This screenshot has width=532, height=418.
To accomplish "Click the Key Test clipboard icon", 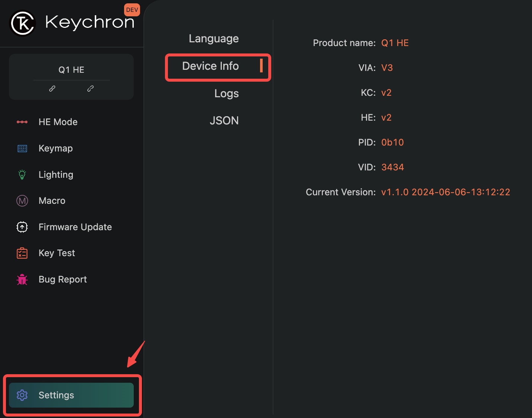I will pos(22,253).
